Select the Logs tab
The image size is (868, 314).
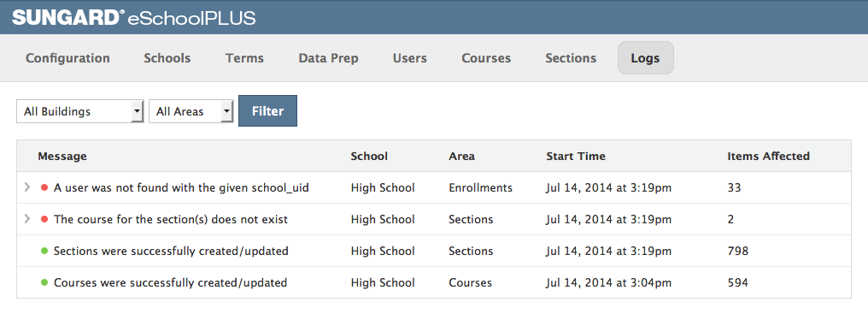tap(646, 57)
